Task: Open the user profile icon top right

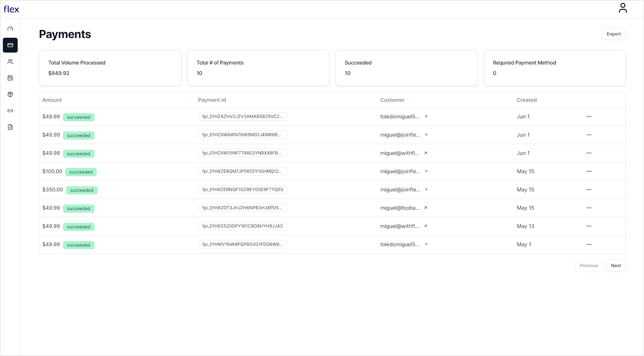Action: 623,7
